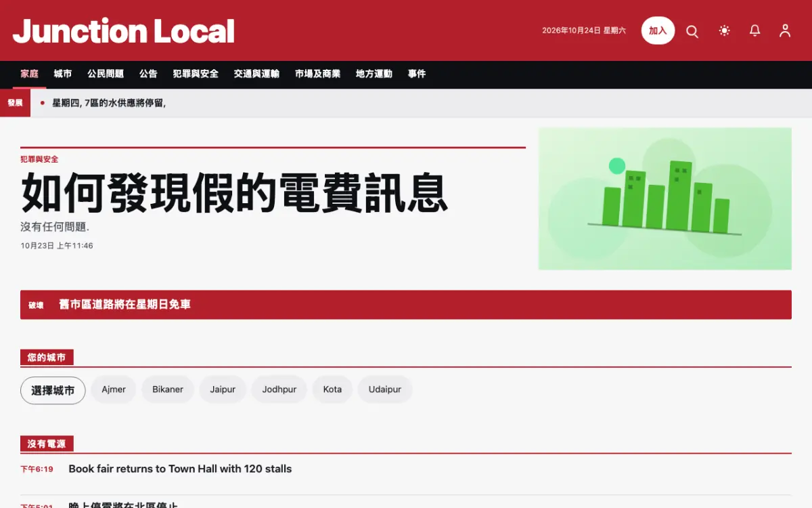812x508 pixels.
Task: Click the timestamp 10月23日 上午11:46
Action: tap(57, 246)
